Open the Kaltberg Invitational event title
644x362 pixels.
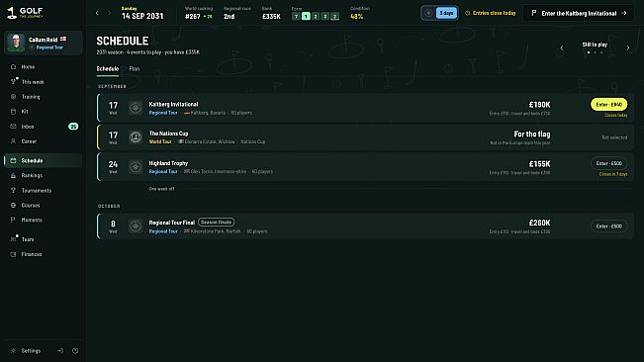click(x=173, y=104)
